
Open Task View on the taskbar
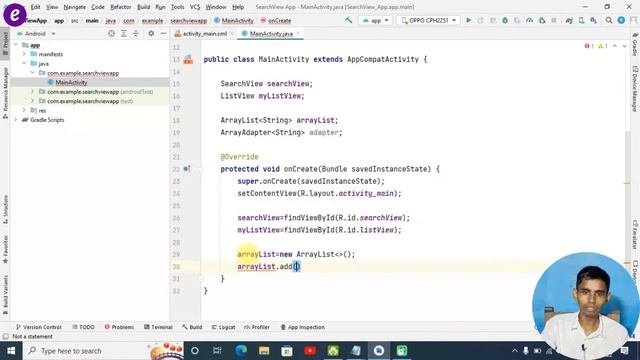tap(217, 351)
